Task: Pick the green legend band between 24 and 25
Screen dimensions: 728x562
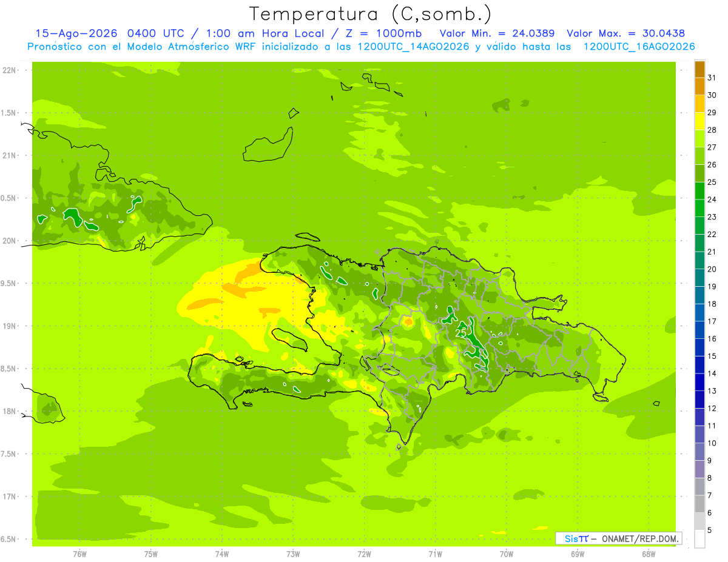Action: tap(699, 191)
